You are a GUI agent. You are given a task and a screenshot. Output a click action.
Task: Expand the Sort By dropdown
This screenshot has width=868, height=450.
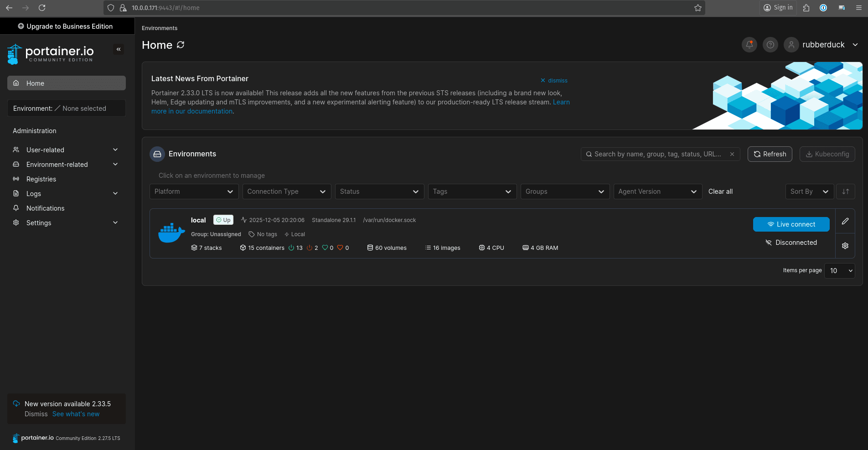[x=809, y=191]
